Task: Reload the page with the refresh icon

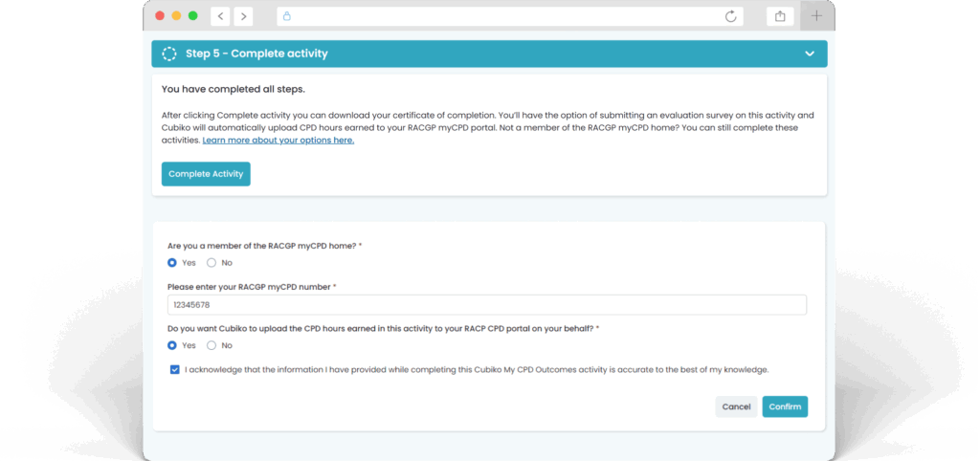Action: click(x=730, y=16)
